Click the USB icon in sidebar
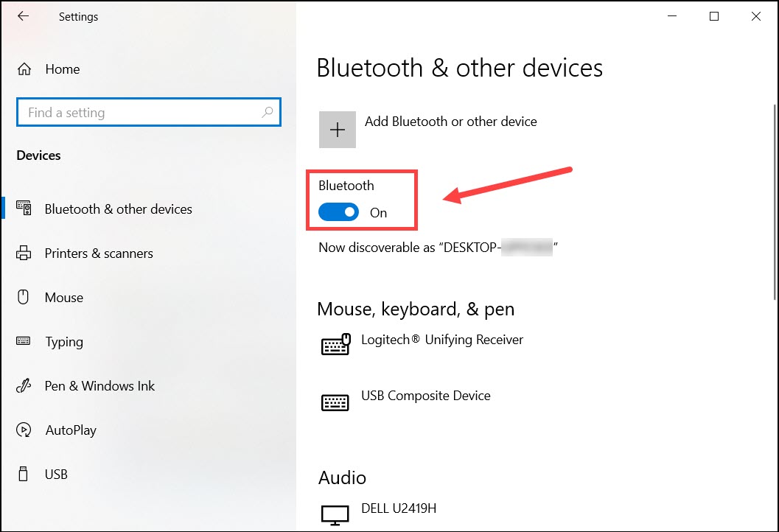This screenshot has height=532, width=779. tap(23, 474)
